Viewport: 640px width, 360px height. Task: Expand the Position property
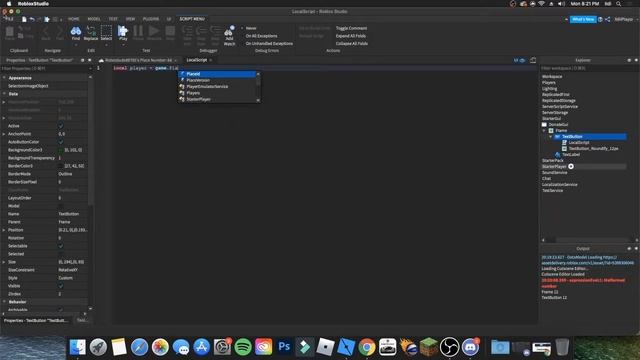click(4, 230)
